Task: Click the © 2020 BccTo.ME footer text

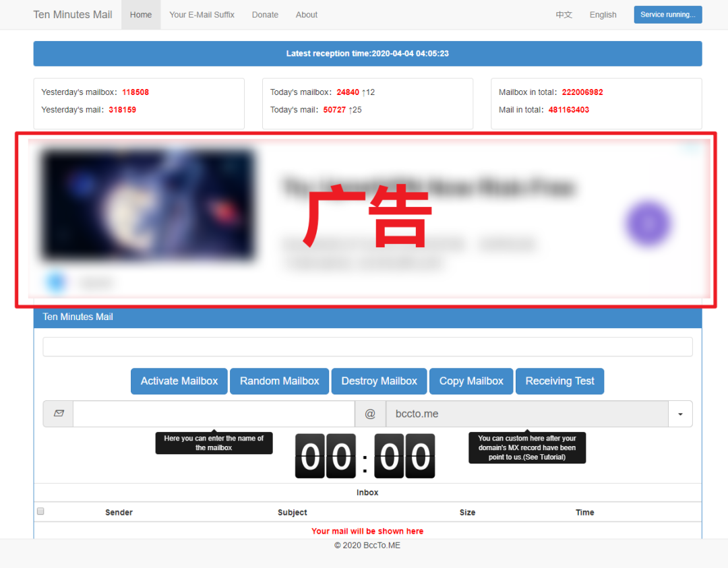Action: click(x=367, y=545)
